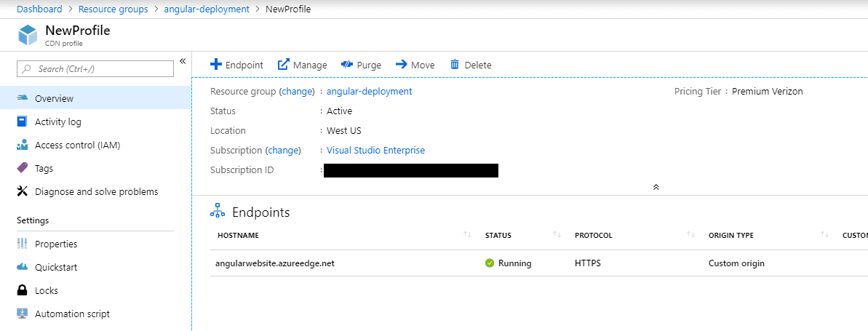Click the West US location value
The image size is (868, 331).
click(343, 131)
